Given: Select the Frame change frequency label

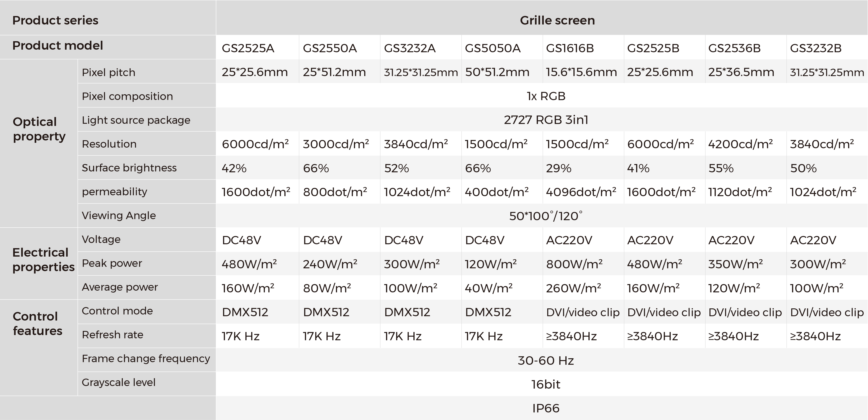Looking at the screenshot, I should coord(146,359).
